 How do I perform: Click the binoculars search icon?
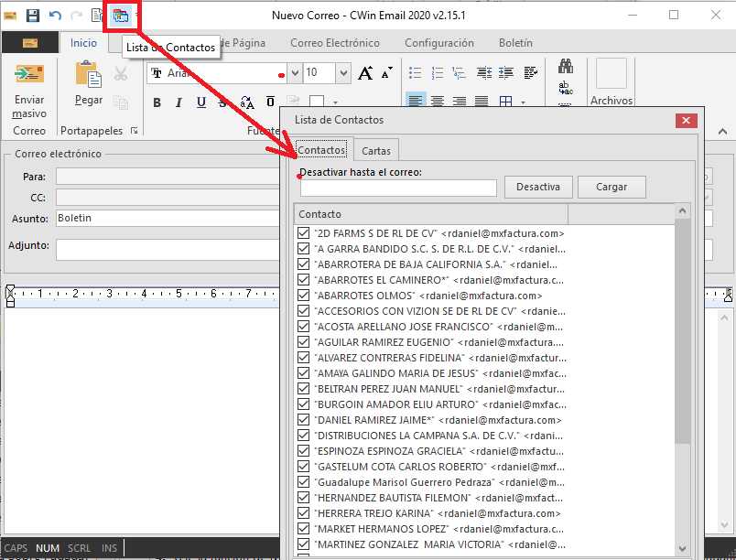point(566,68)
